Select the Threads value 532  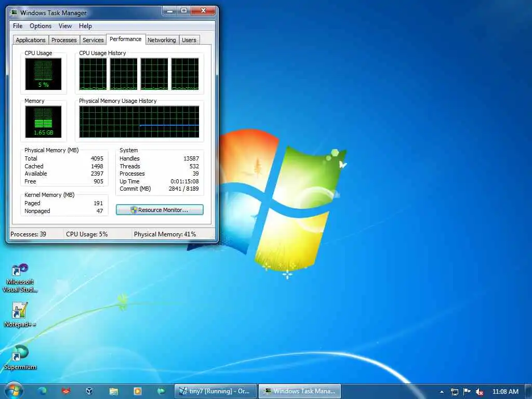[x=194, y=166]
